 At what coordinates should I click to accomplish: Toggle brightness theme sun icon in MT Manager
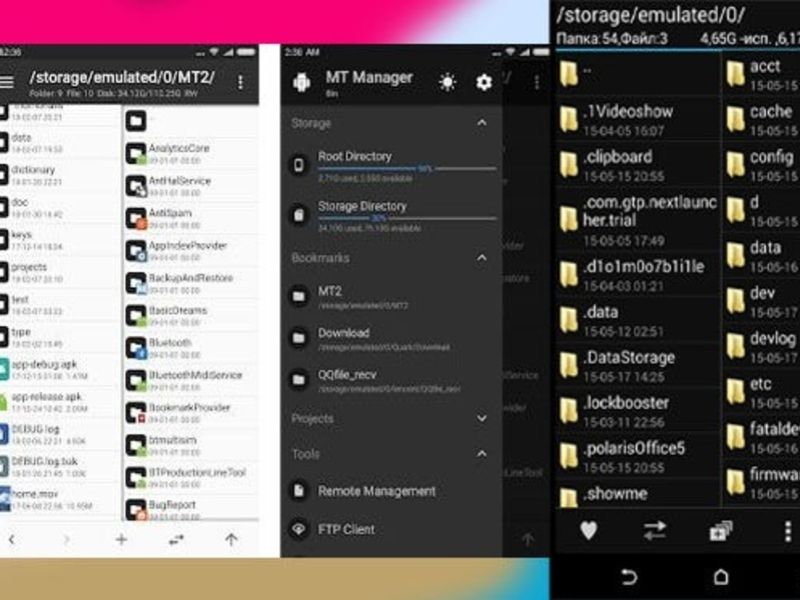pos(447,82)
